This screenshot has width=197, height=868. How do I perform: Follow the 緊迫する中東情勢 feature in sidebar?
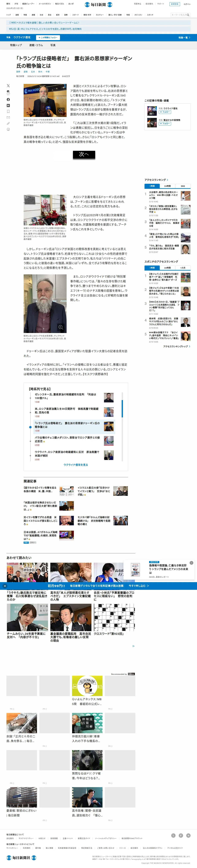tap(165, 124)
